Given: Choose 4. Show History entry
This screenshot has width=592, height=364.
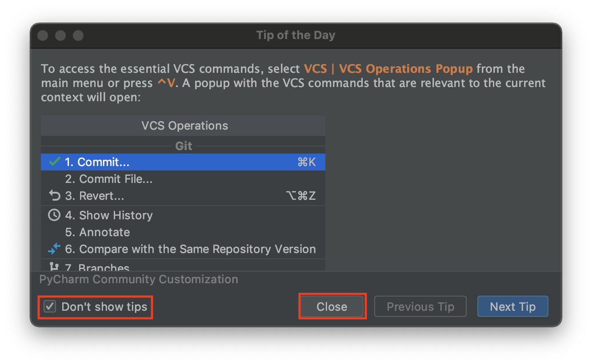Looking at the screenshot, I should point(183,215).
